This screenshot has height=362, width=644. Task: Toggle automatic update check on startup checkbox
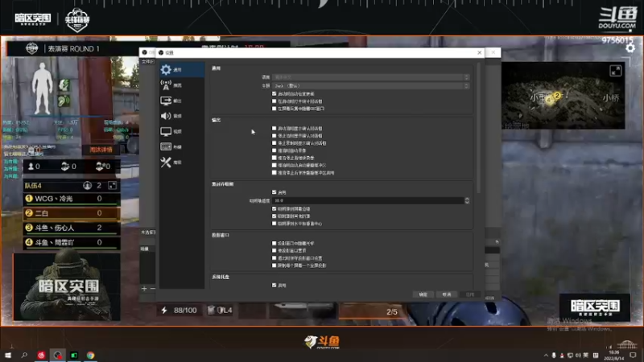275,94
